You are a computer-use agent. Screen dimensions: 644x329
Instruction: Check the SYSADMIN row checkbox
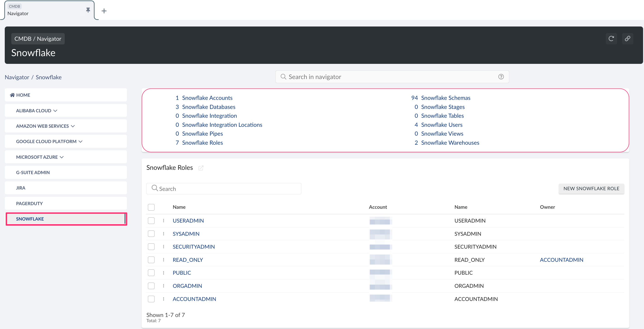[x=151, y=234]
